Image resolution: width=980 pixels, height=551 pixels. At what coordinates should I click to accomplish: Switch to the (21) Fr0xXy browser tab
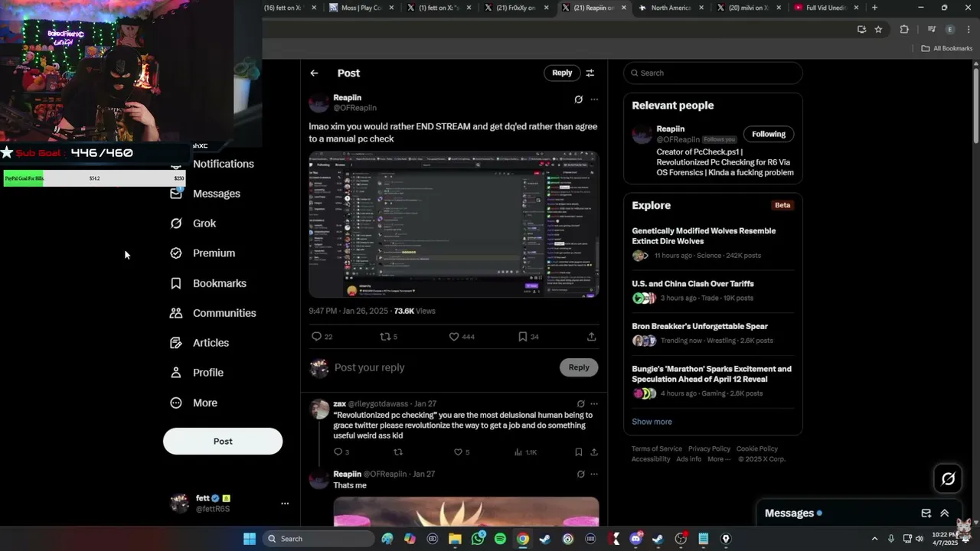[516, 8]
